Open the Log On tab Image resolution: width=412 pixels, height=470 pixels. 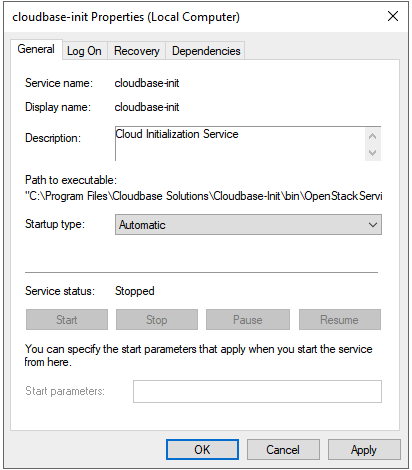[x=84, y=51]
